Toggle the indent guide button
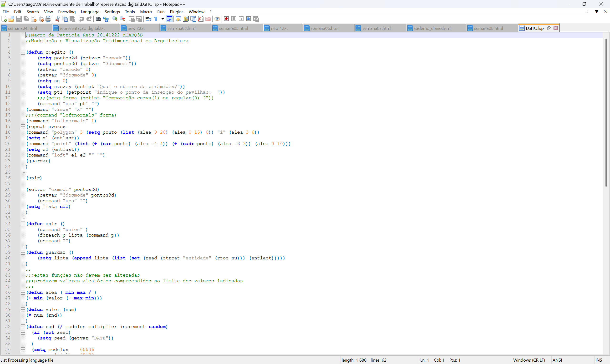Screen dimensions: 610x364 coord(169,19)
